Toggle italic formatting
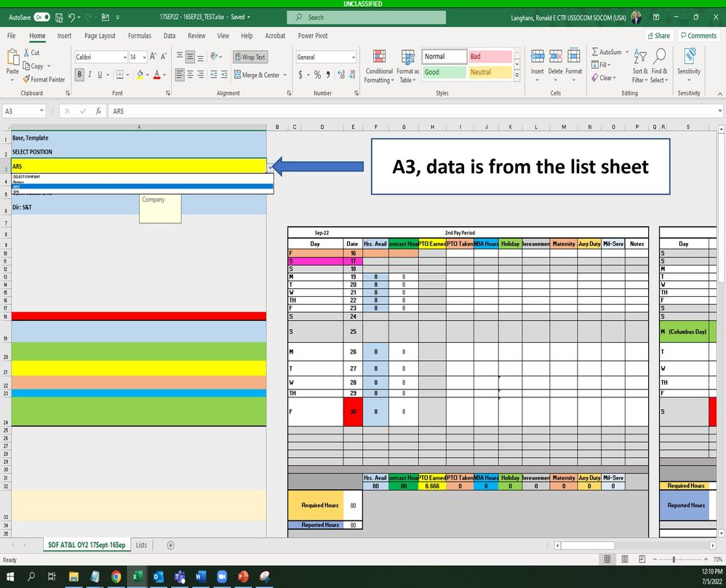 (89, 75)
